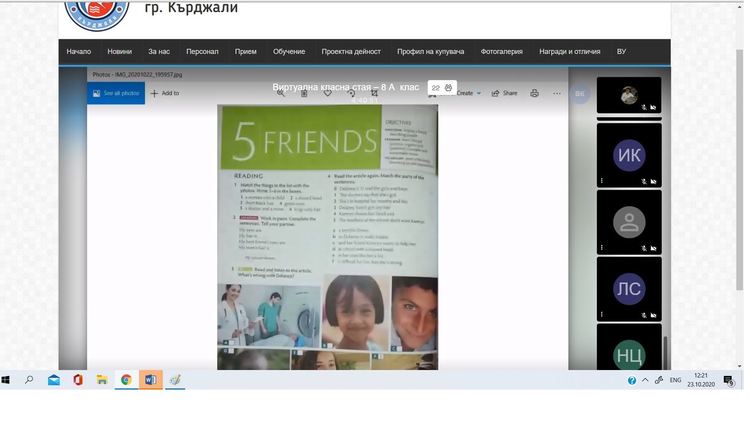Click the delete trash icon in Photos
Viewport: 750px width, 422px height.
pyautogui.click(x=304, y=93)
